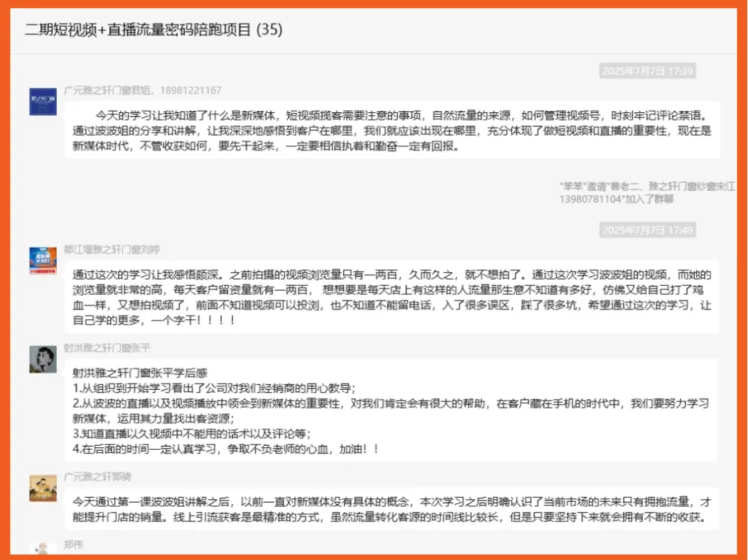The width and height of the screenshot is (748, 560).
Task: Click the sender name 广元雅之轩郭骑
Action: [x=98, y=476]
